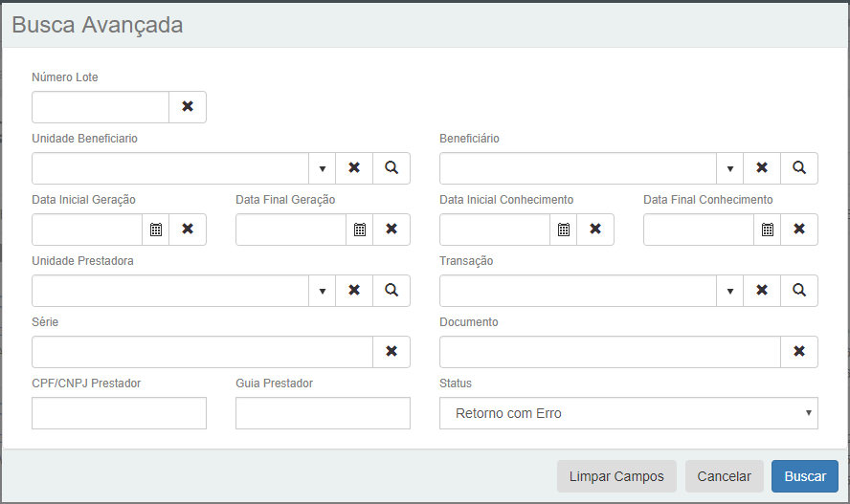The image size is (850, 504).
Task: Expand the Unidade Beneficiario dropdown
Action: tap(323, 168)
